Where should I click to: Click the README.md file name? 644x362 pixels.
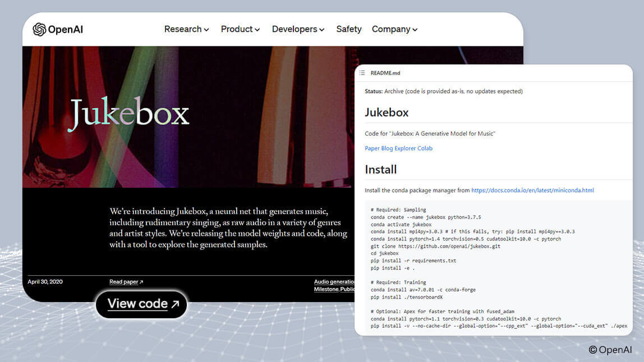click(385, 73)
